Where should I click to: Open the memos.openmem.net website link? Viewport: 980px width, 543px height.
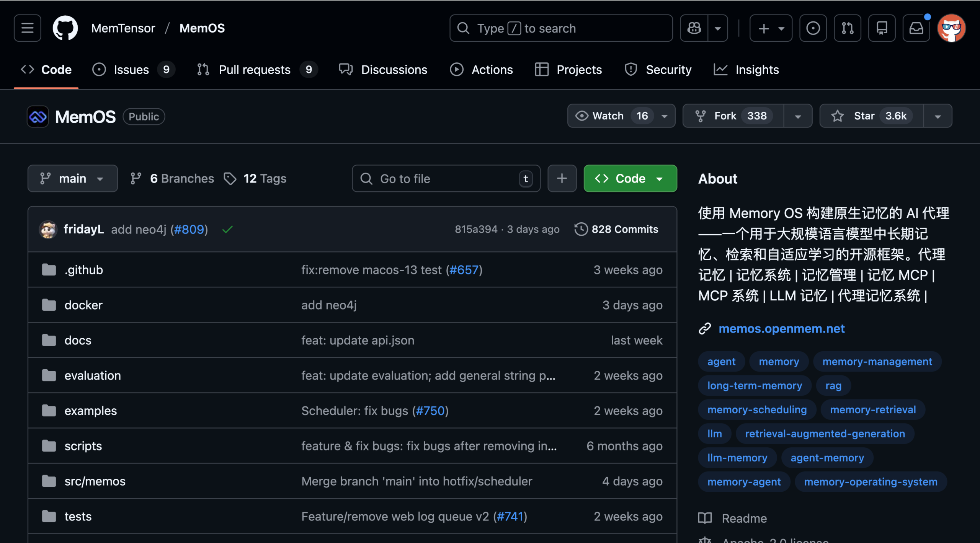point(781,329)
